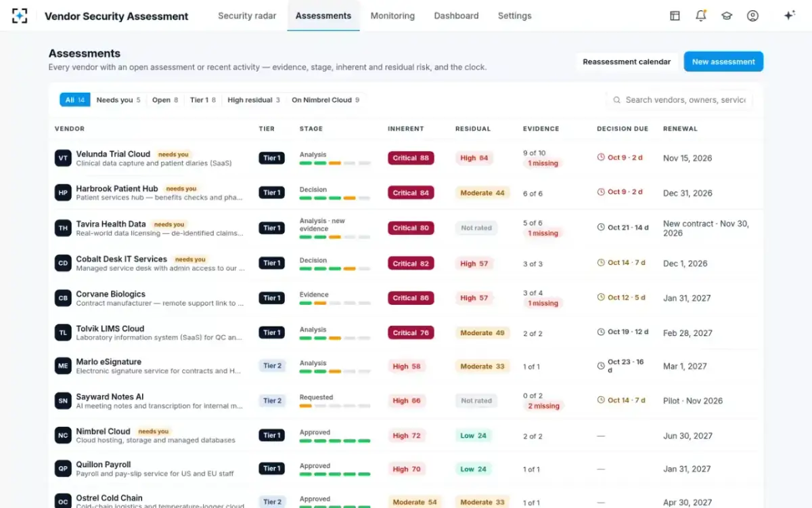This screenshot has width=812, height=508.
Task: Click the Low 24 badge for Quillon Payroll
Action: point(474,469)
